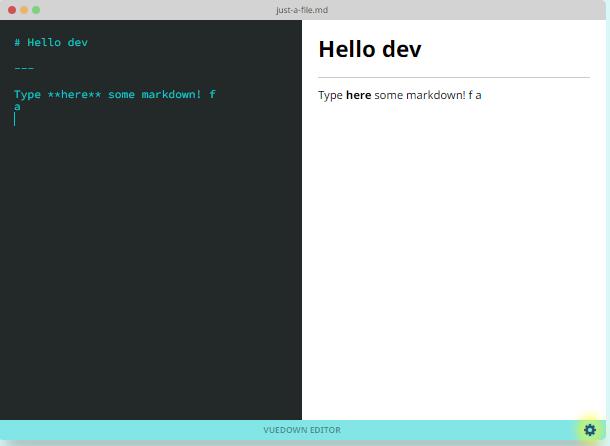The width and height of the screenshot is (610, 446).
Task: Click the bold "here" in the preview
Action: [x=358, y=95]
